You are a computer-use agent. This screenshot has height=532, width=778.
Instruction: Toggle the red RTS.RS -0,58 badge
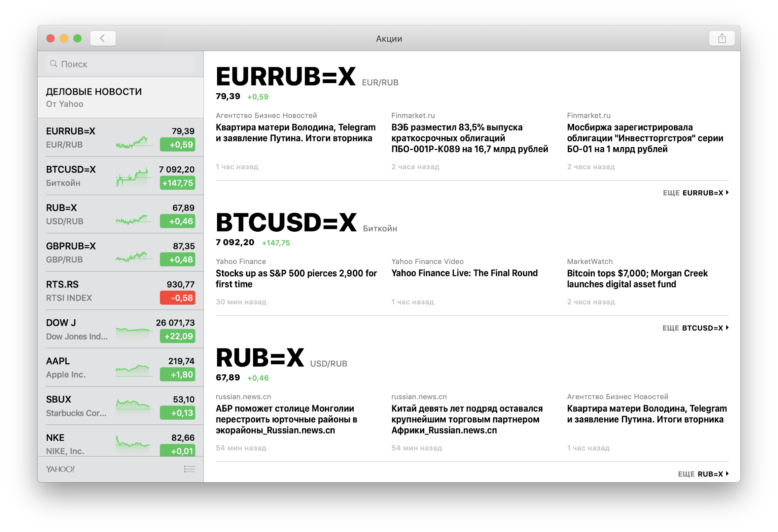pyautogui.click(x=177, y=298)
